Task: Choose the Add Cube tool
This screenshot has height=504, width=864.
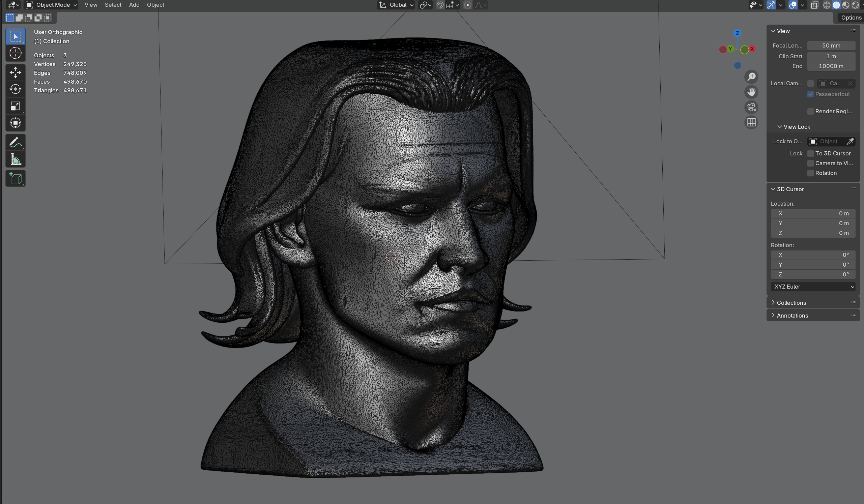Action: (16, 179)
